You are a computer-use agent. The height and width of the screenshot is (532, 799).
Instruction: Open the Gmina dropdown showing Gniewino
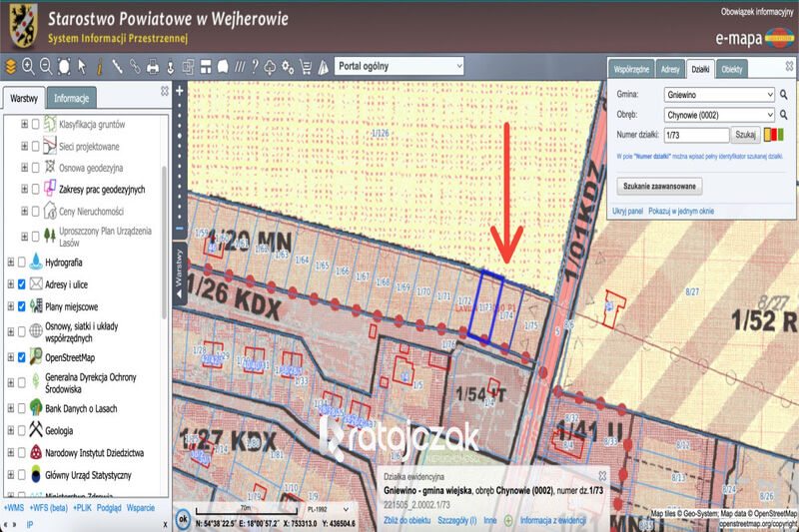[719, 95]
